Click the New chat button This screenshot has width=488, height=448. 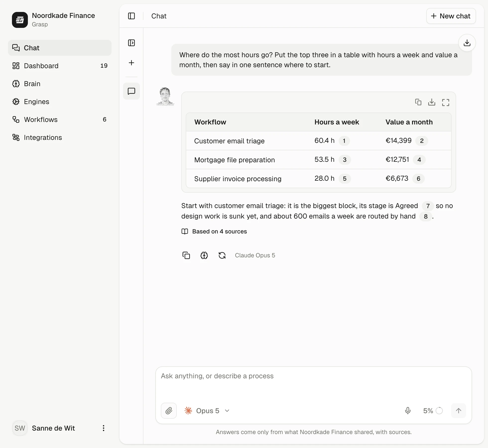[x=451, y=16]
